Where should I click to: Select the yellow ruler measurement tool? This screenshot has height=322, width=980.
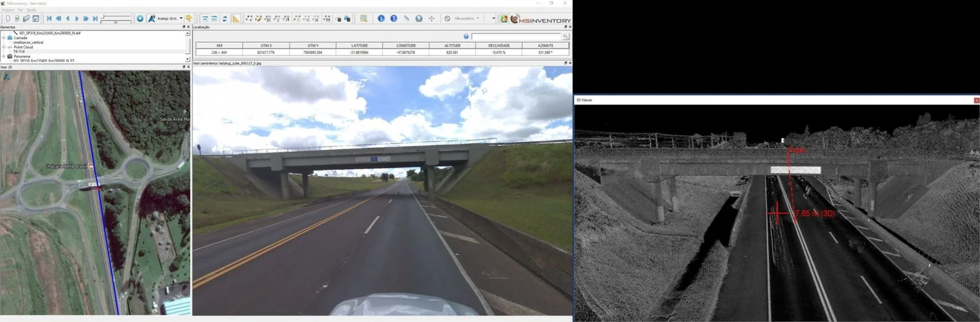click(236, 18)
